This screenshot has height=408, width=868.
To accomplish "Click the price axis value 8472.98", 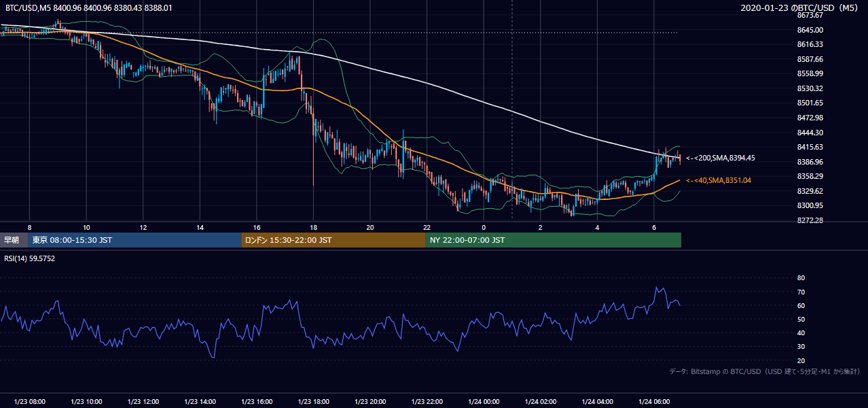I will click(810, 118).
